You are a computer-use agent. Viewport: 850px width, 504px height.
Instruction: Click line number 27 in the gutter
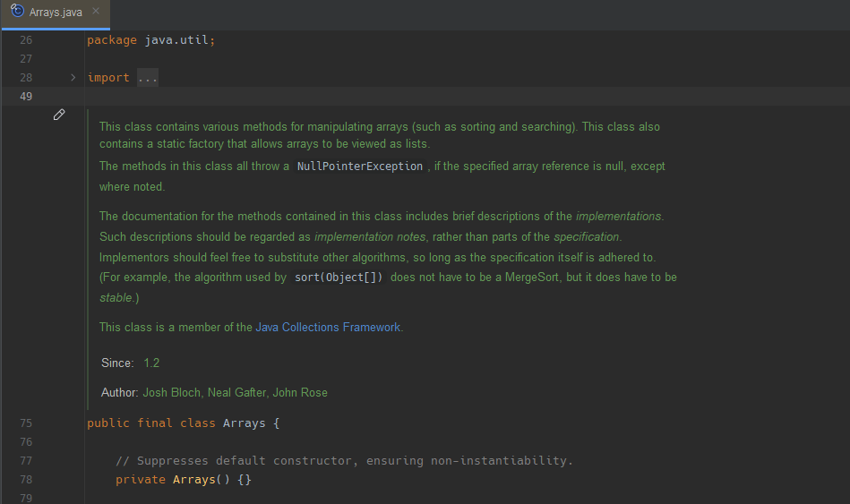(26, 58)
